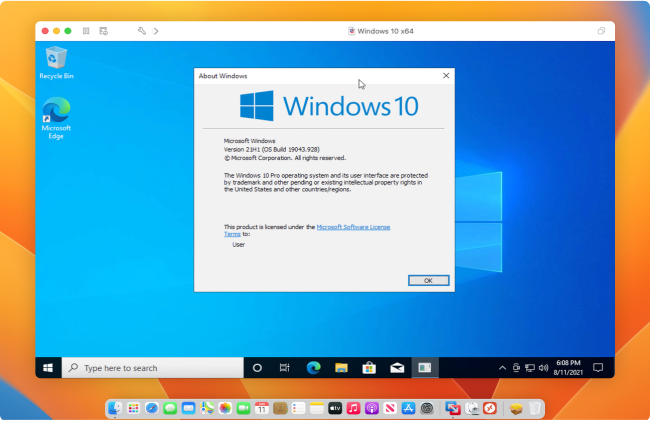Open the taskbar clock showing 6:08 PM

pos(568,368)
